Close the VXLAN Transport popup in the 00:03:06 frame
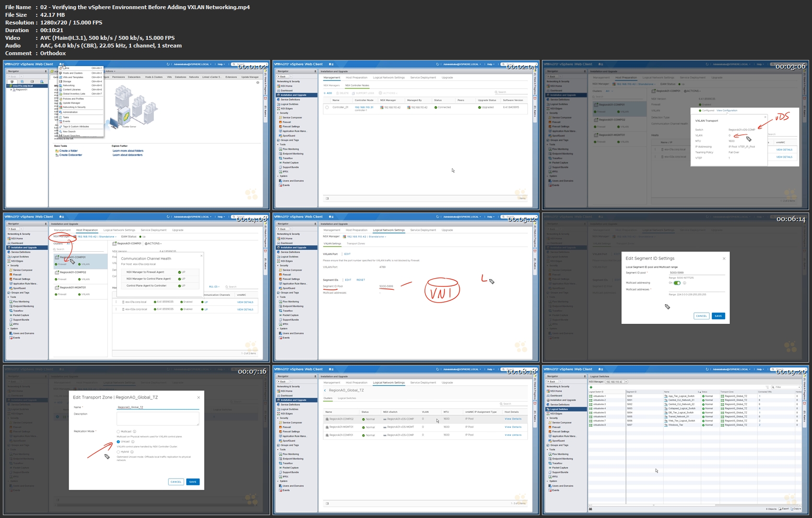 click(x=765, y=117)
